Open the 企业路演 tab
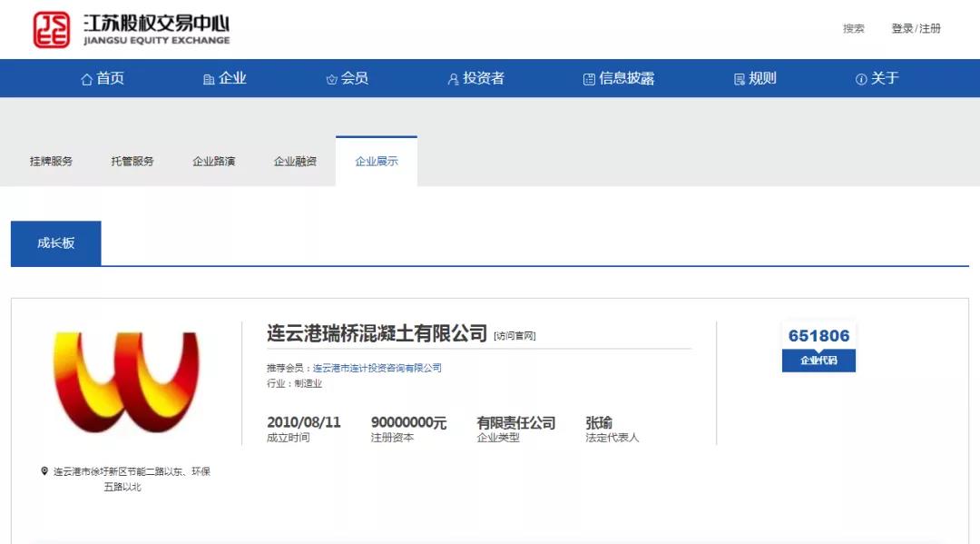The height and width of the screenshot is (544, 980). coord(213,161)
